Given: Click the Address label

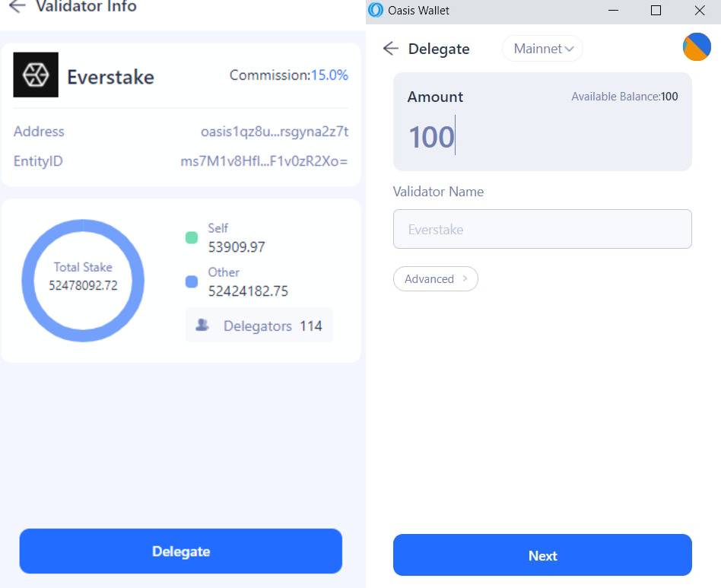Looking at the screenshot, I should [39, 132].
